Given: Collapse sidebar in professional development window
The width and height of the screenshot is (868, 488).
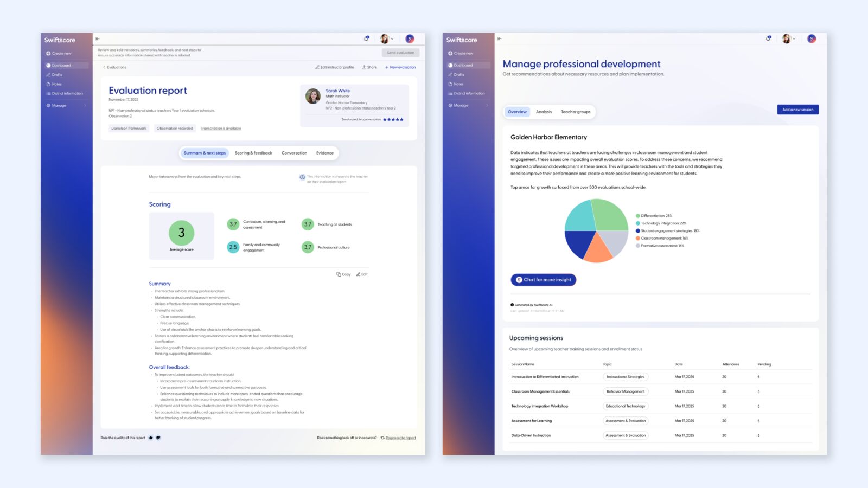Looking at the screenshot, I should pyautogui.click(x=500, y=38).
